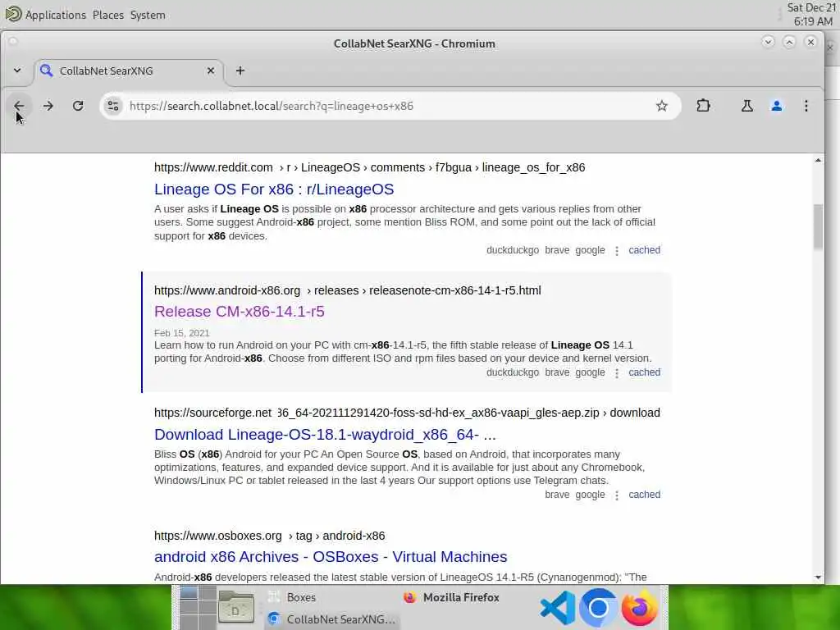Click google engine link under sourceforge result
The image size is (840, 630).
590,495
